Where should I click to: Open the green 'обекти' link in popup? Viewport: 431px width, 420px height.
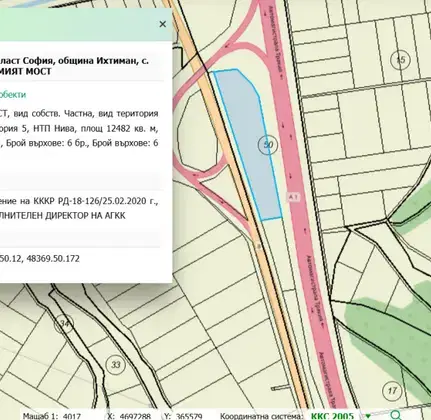pyautogui.click(x=13, y=95)
